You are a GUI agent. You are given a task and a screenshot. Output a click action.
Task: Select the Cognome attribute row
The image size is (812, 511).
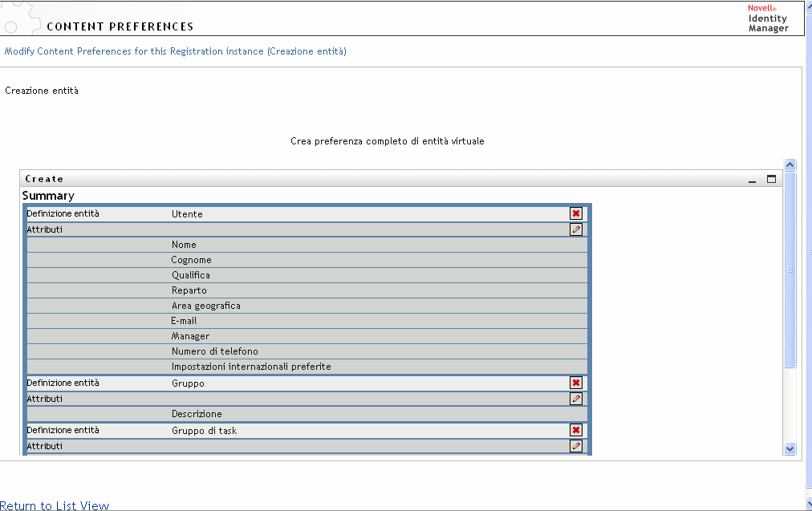coord(191,260)
